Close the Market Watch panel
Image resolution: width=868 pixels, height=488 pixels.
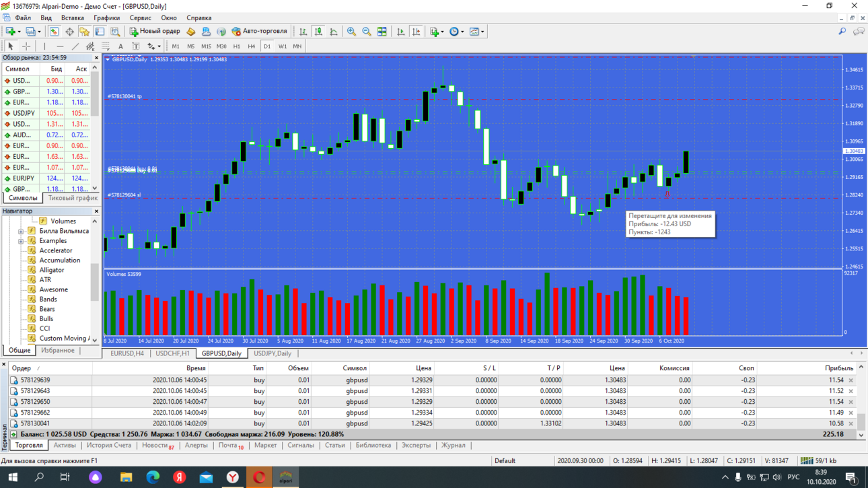(96, 58)
